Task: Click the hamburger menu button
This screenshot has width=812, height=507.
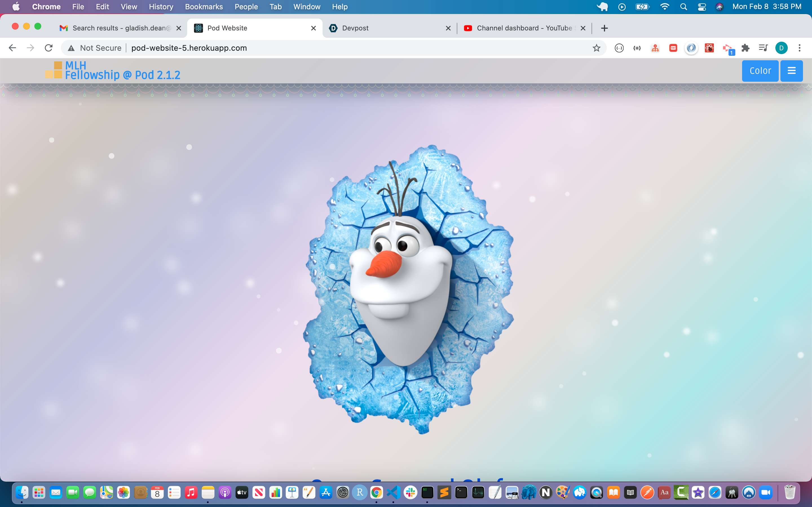Action: coord(791,71)
